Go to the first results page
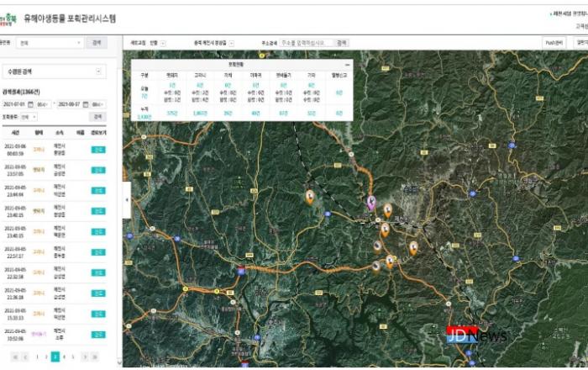The image size is (588, 370). point(14,357)
